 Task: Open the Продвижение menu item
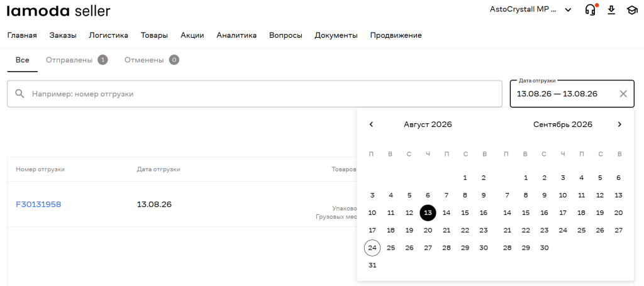point(396,35)
